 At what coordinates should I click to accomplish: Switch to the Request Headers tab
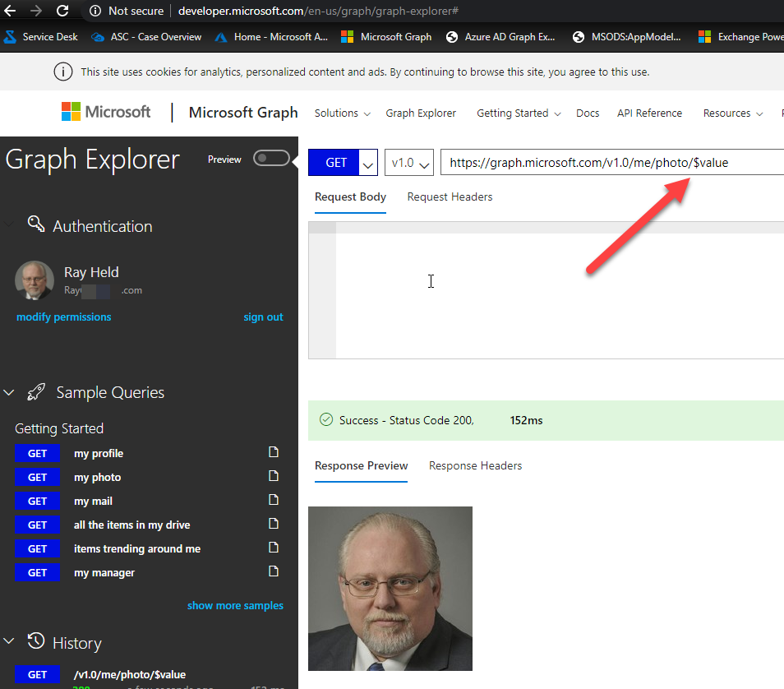(450, 197)
